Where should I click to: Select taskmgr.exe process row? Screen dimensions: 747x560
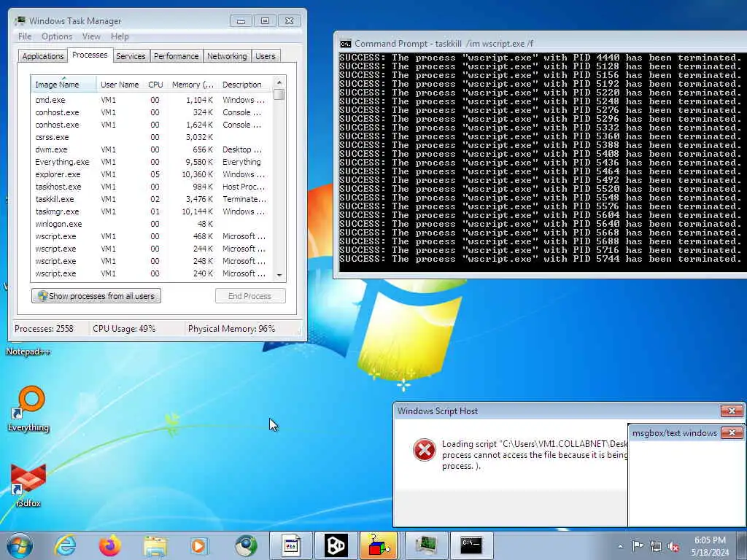(x=152, y=211)
